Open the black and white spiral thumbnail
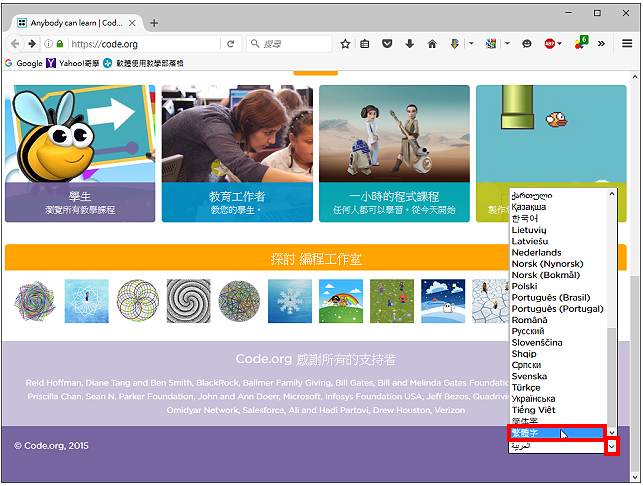 point(188,301)
